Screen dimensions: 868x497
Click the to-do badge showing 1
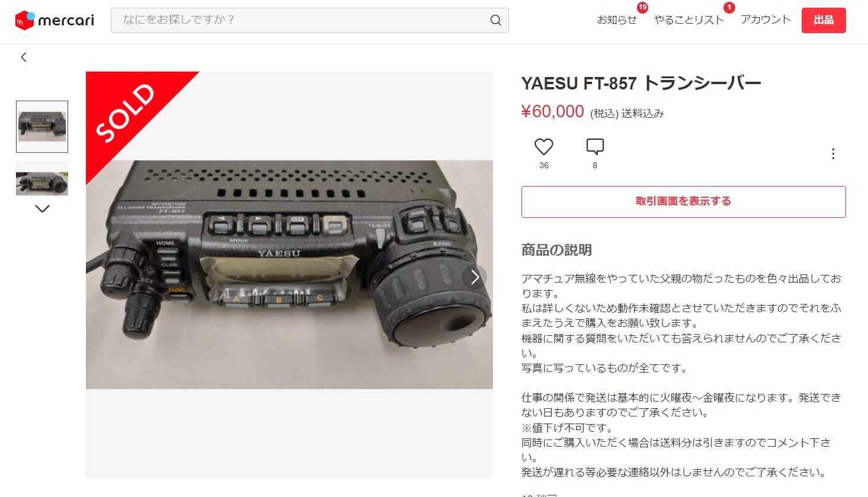(x=729, y=8)
